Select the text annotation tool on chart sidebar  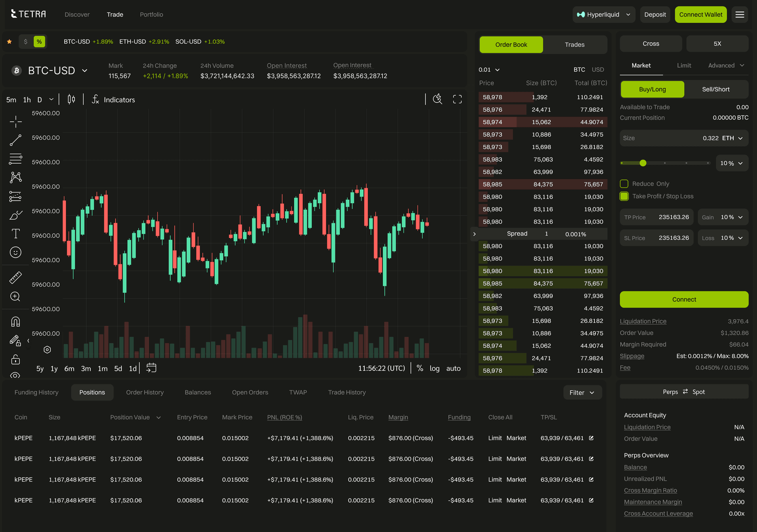click(x=16, y=234)
